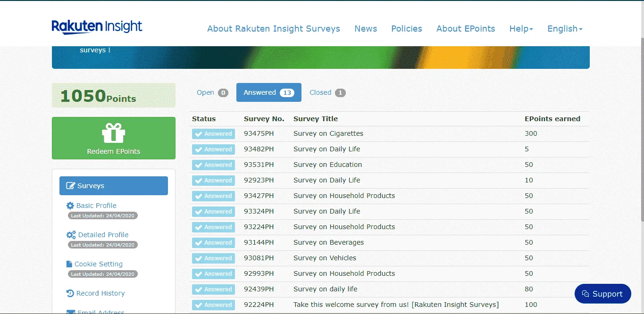Click Answered badge for survey 92439PH

click(213, 289)
